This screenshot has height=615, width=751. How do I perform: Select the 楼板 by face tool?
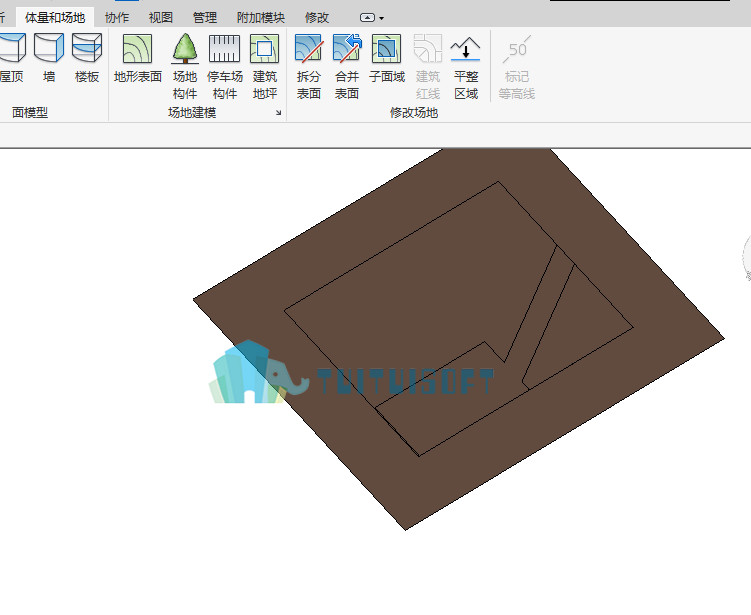pyautogui.click(x=87, y=57)
